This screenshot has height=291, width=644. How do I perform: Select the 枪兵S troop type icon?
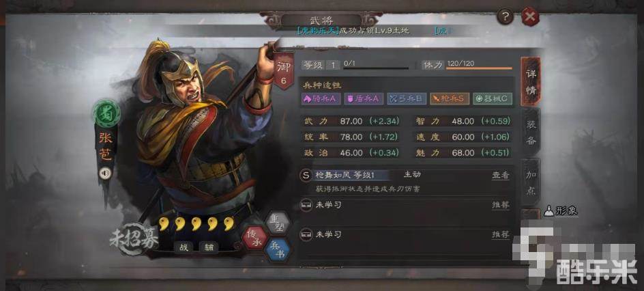[450, 98]
